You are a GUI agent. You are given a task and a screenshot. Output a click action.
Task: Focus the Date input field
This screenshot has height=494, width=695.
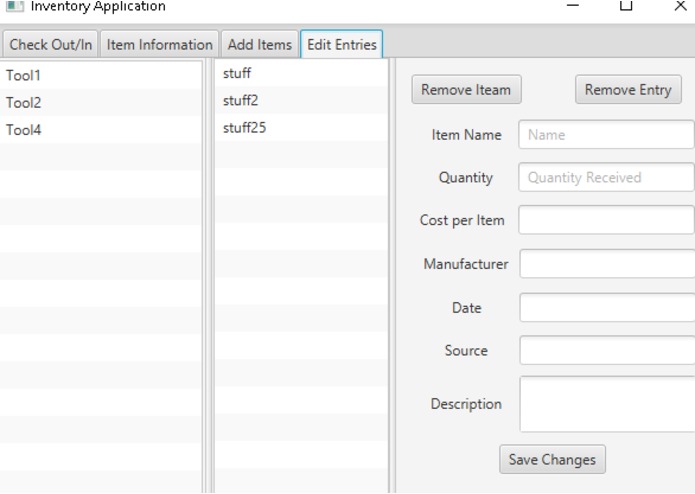607,307
